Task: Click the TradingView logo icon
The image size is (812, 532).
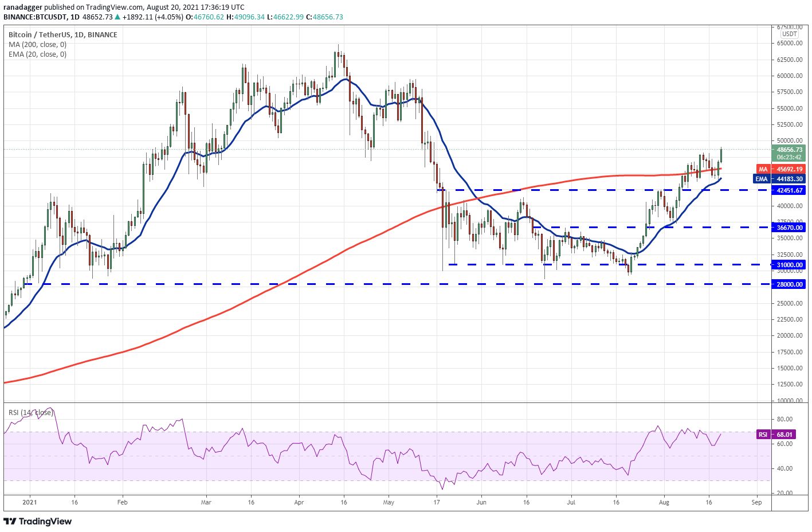Action: coord(10,521)
